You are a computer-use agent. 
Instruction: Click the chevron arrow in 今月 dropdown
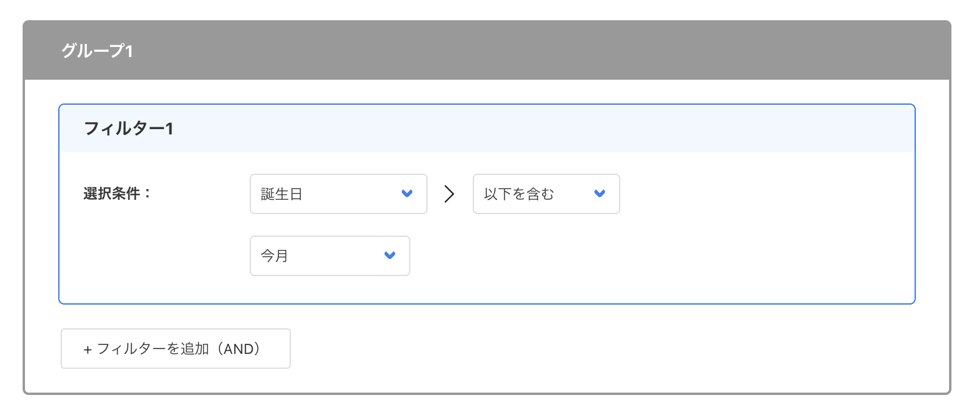click(390, 255)
